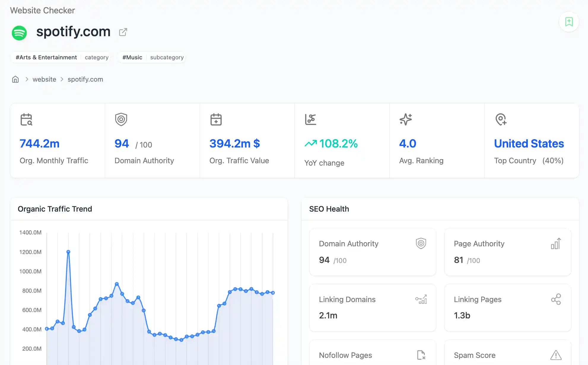Viewport: 588px width, 365px height.
Task: Click the Spam Score card label
Action: click(x=475, y=355)
